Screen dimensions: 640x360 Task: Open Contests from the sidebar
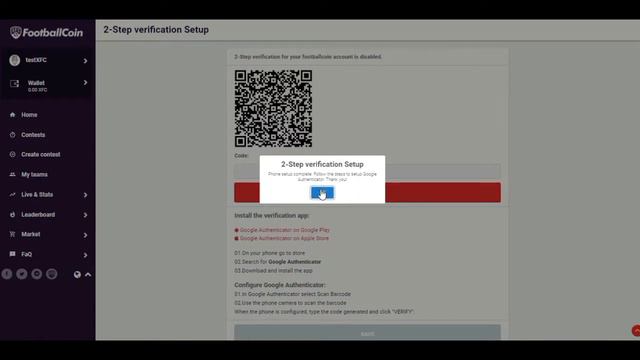[33, 135]
